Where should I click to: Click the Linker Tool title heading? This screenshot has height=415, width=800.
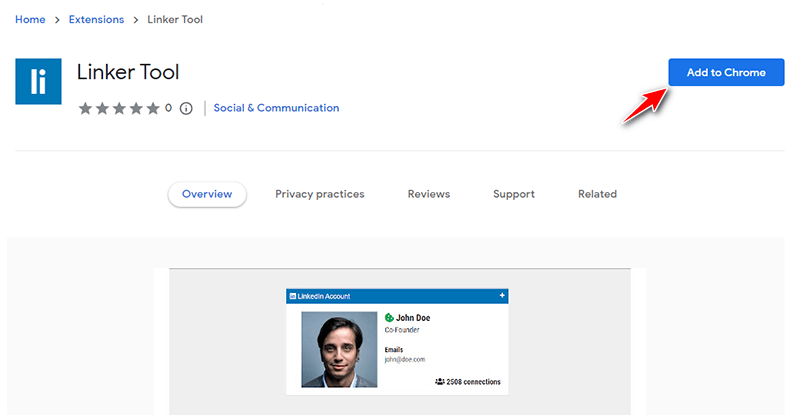(x=128, y=72)
